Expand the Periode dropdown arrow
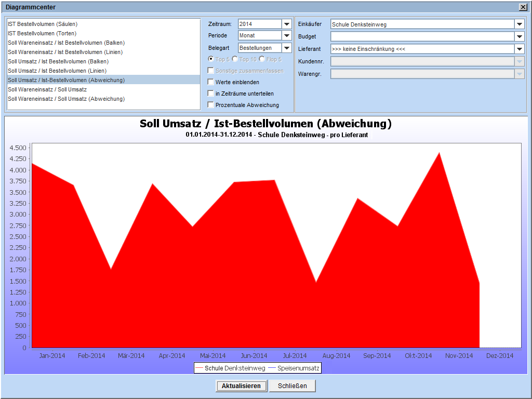Screen dimensions: 532x399 point(287,35)
